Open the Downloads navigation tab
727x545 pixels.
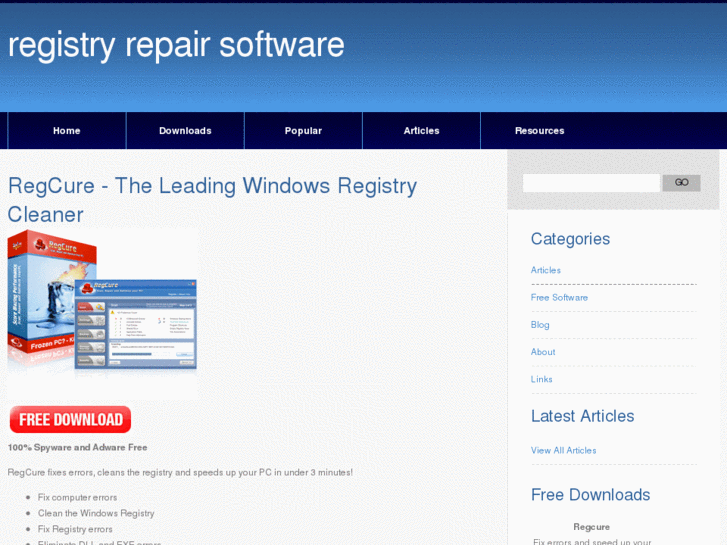click(x=185, y=131)
